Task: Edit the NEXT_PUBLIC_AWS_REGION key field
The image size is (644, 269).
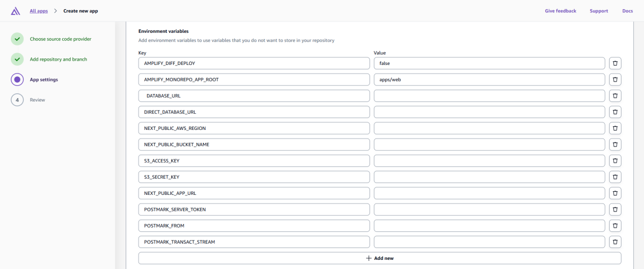Action: pyautogui.click(x=254, y=128)
